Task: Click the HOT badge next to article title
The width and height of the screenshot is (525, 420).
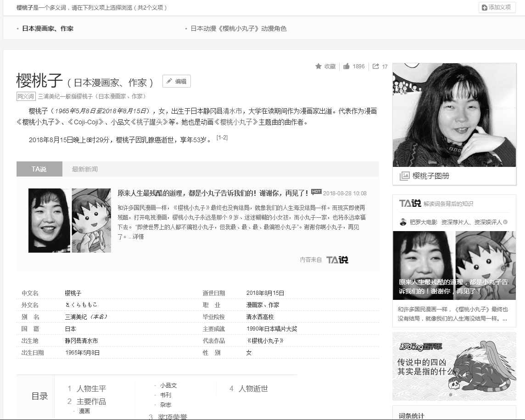Action: coord(316,192)
